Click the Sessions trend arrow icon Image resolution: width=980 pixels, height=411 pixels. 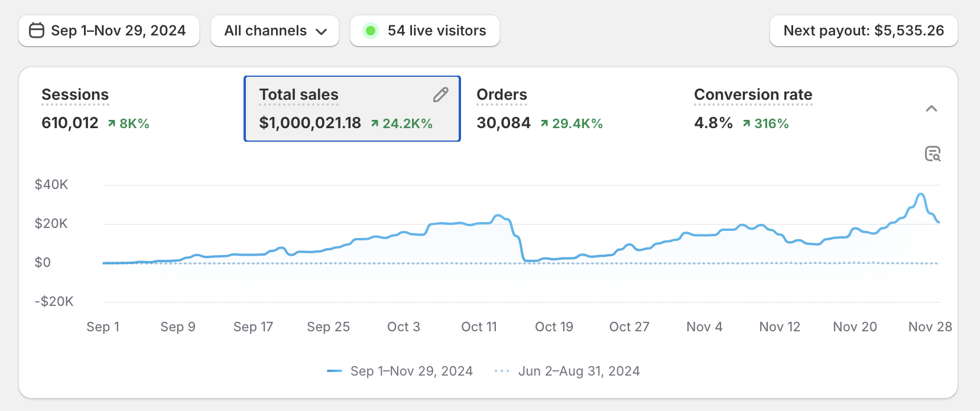112,123
